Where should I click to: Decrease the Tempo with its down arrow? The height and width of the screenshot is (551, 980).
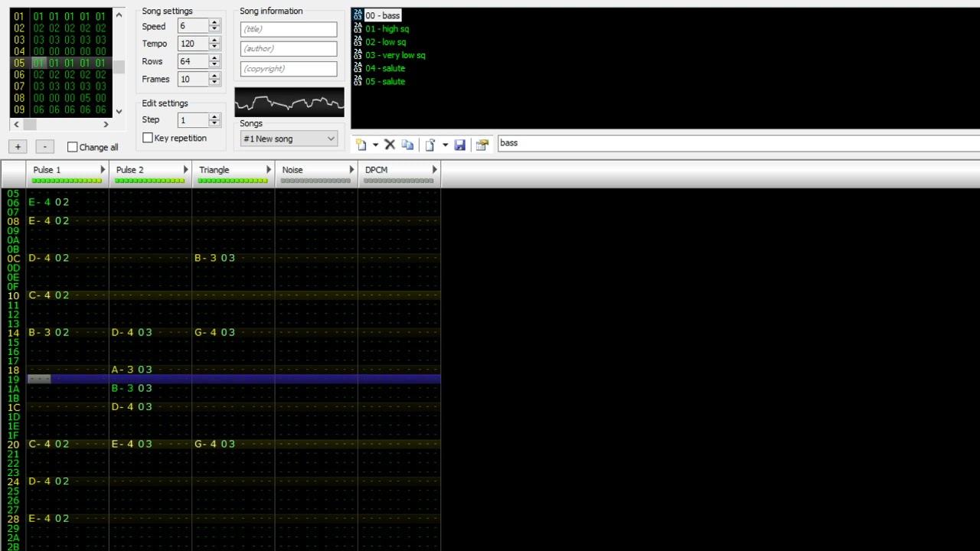(x=214, y=47)
